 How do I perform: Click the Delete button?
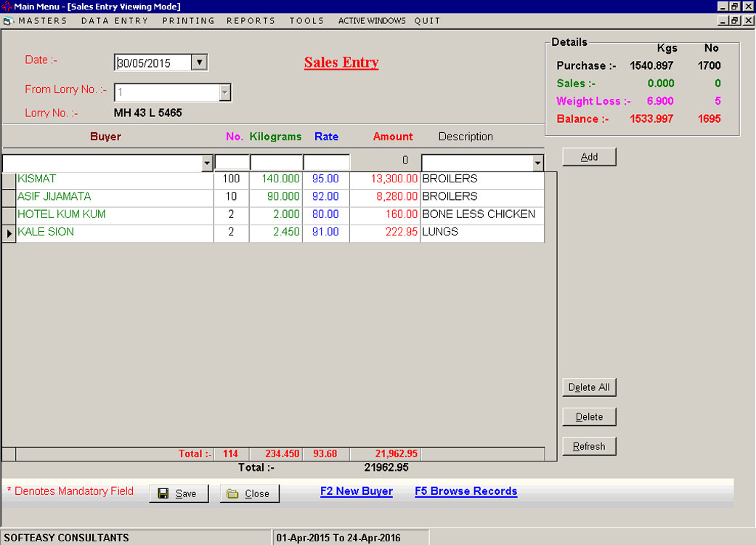point(589,416)
